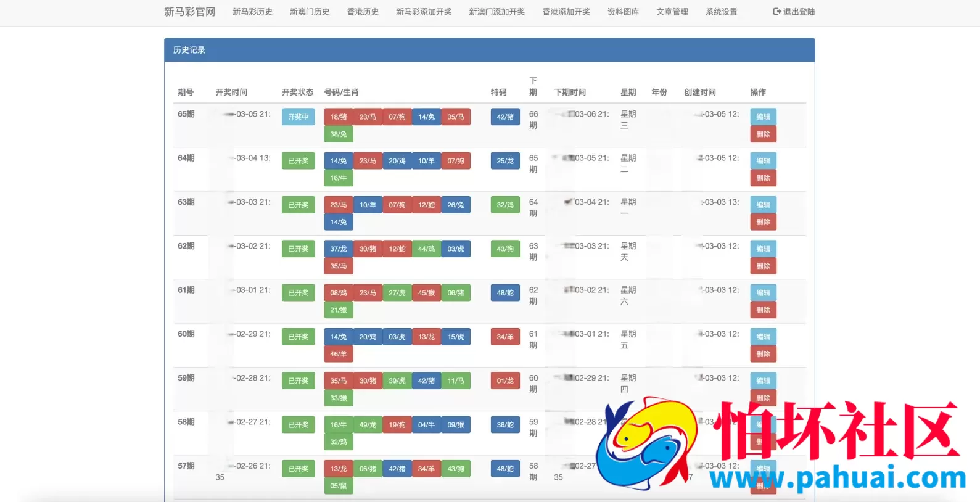Click the 37/龙 number badge in 62期
The height and width of the screenshot is (502, 980).
339,249
